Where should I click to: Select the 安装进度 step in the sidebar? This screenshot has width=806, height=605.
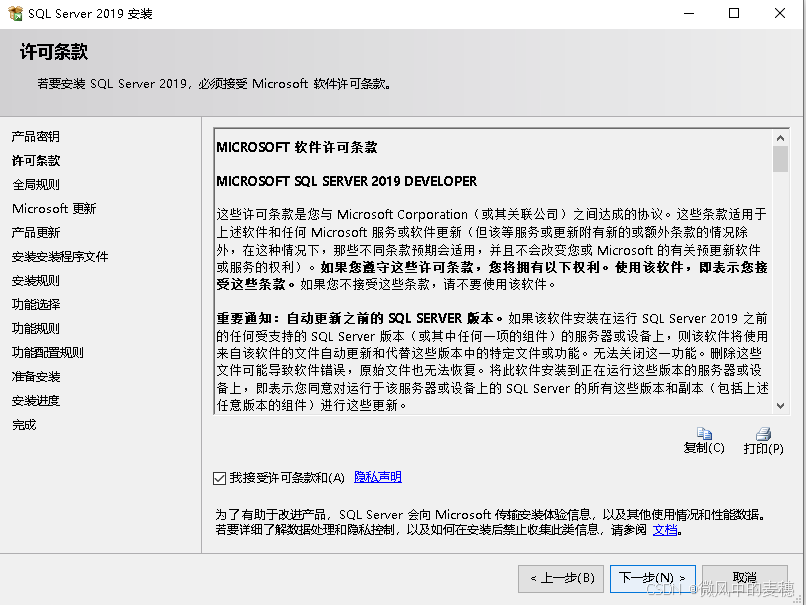[x=36, y=400]
